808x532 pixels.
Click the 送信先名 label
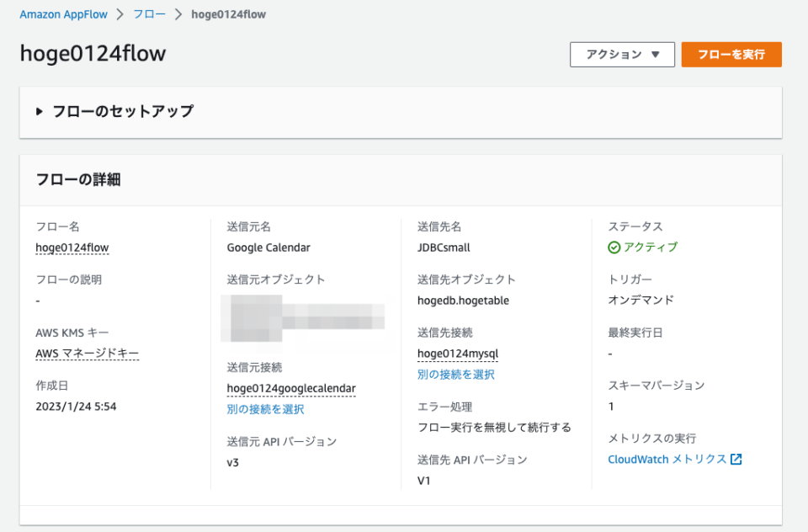point(439,226)
